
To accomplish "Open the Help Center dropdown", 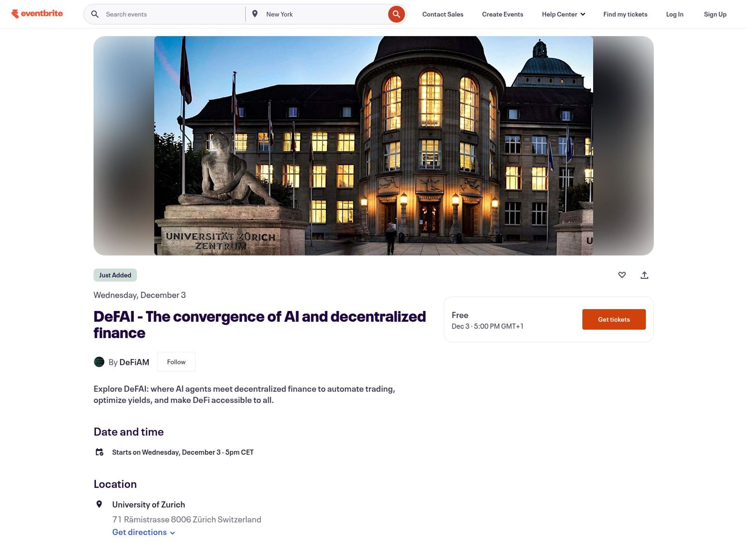I will pyautogui.click(x=562, y=14).
